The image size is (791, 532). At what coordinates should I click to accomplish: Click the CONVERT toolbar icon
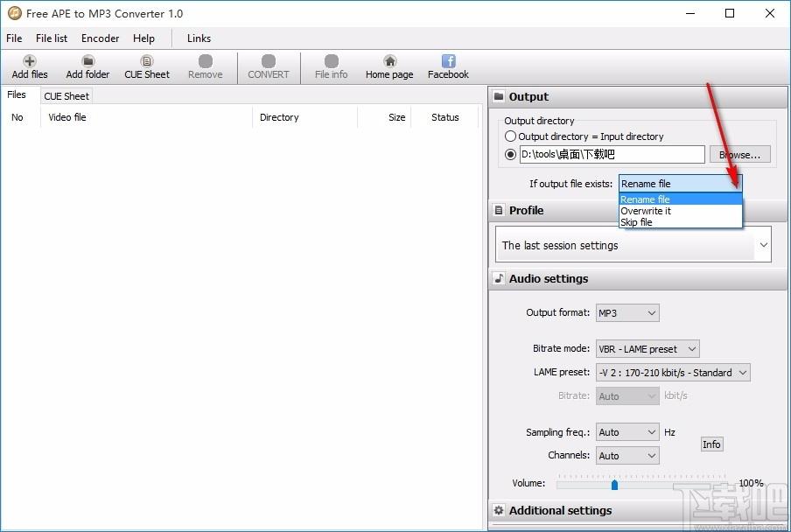pyautogui.click(x=269, y=61)
